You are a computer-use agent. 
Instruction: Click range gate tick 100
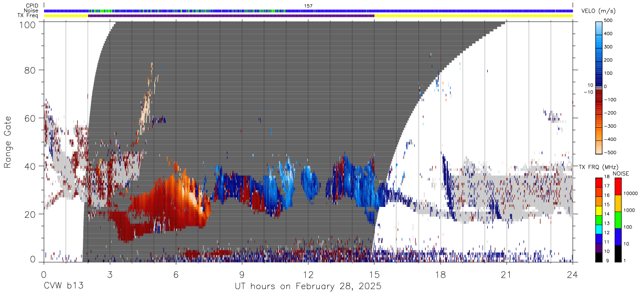tap(28, 24)
